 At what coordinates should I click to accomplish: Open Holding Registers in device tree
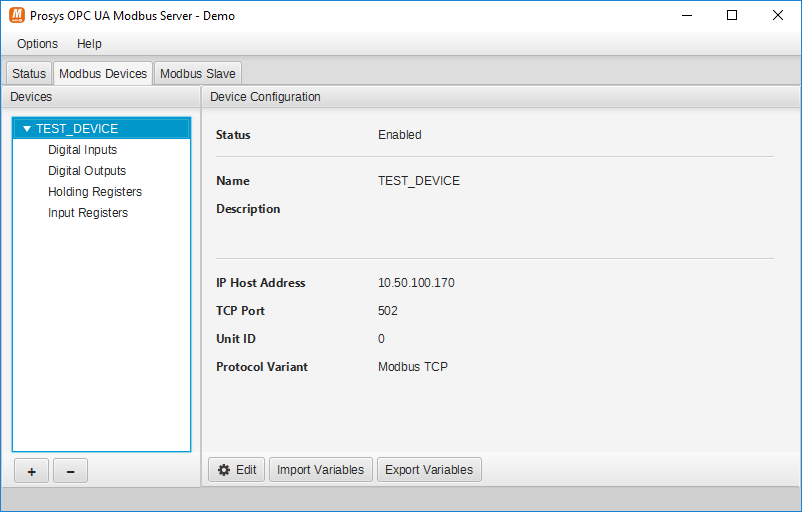tap(95, 192)
